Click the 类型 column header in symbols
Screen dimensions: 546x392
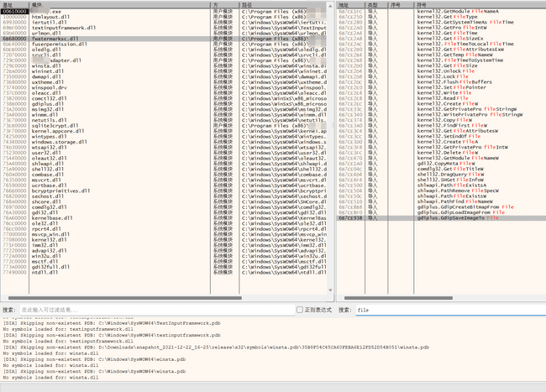click(376, 5)
